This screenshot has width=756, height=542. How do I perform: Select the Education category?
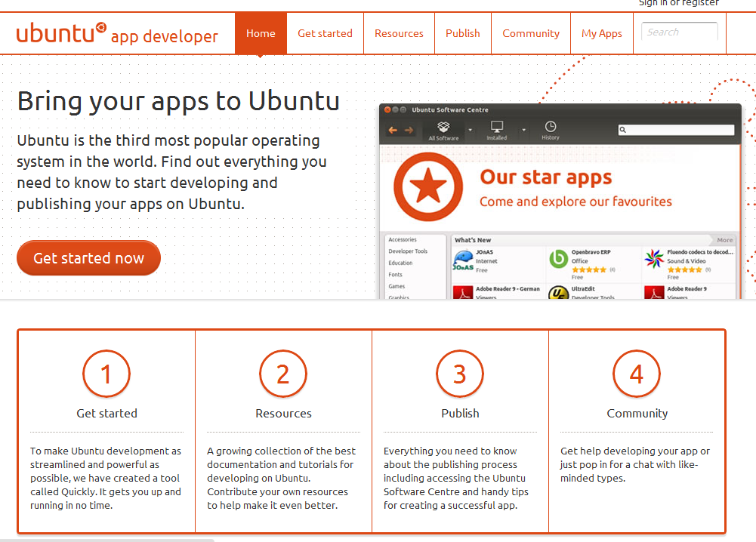pyautogui.click(x=401, y=263)
